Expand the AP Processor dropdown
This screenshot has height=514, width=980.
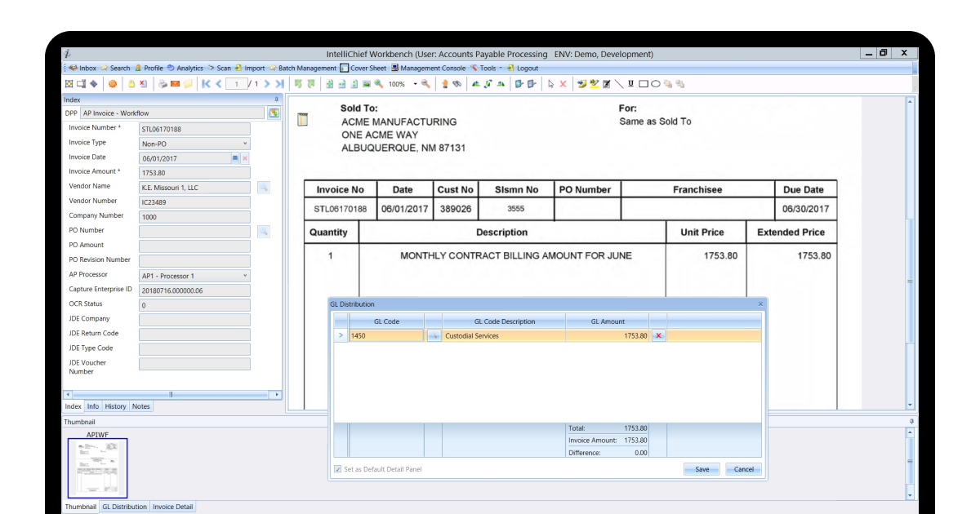click(245, 276)
